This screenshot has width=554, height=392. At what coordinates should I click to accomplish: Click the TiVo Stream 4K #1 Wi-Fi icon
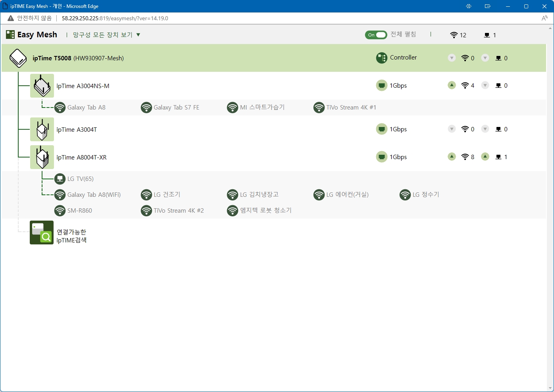coord(319,108)
